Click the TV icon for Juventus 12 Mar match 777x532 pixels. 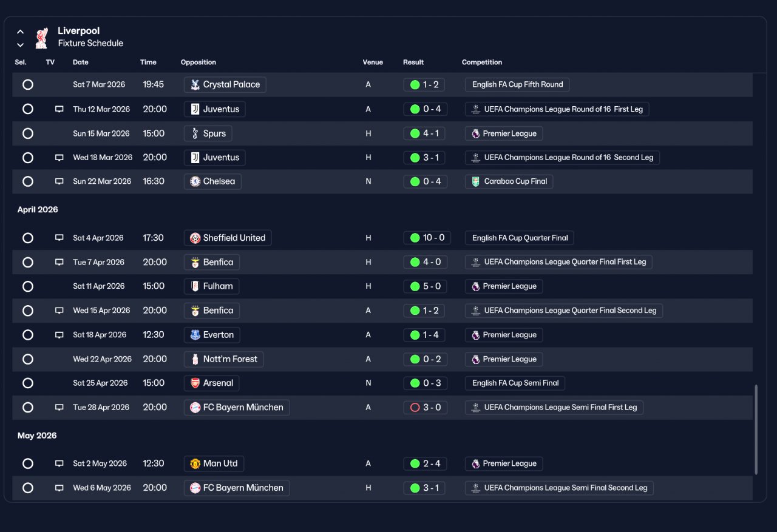pos(59,109)
